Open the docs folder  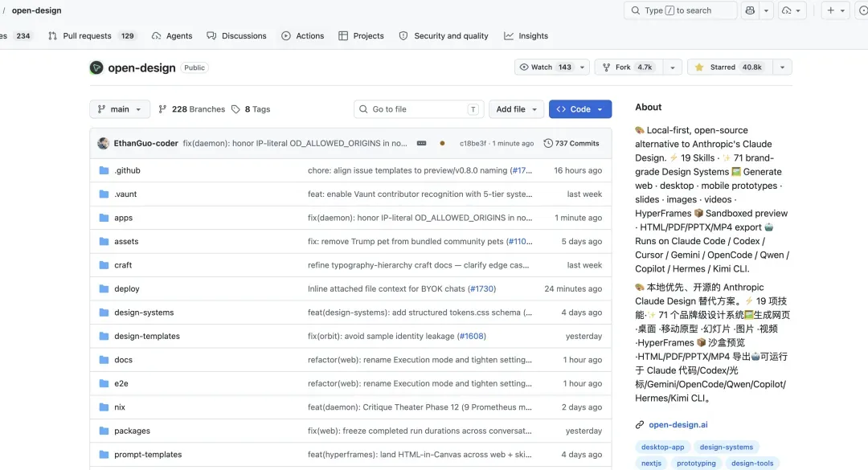(x=124, y=360)
